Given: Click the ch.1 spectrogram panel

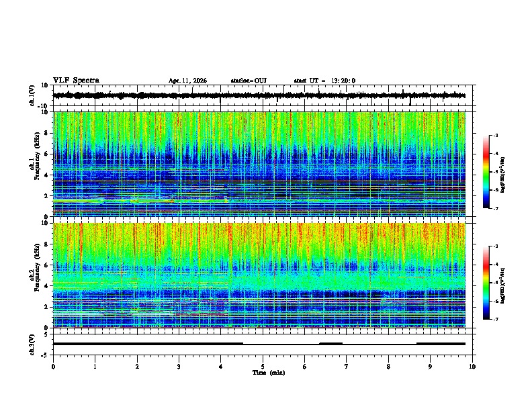Looking at the screenshot, I should 259,164.
